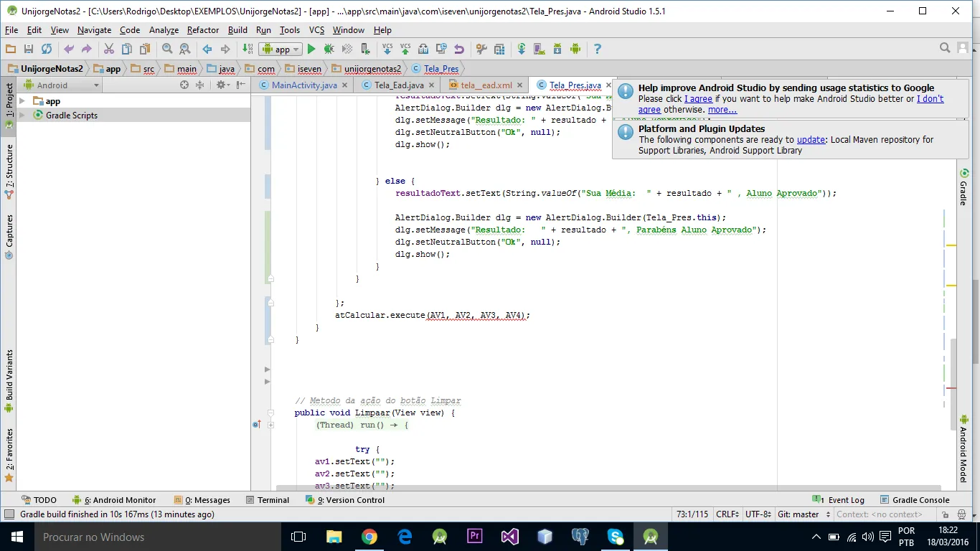Screen dimensions: 980x551
Task: Collapse the Limpaar method fold marker
Action: (x=270, y=413)
